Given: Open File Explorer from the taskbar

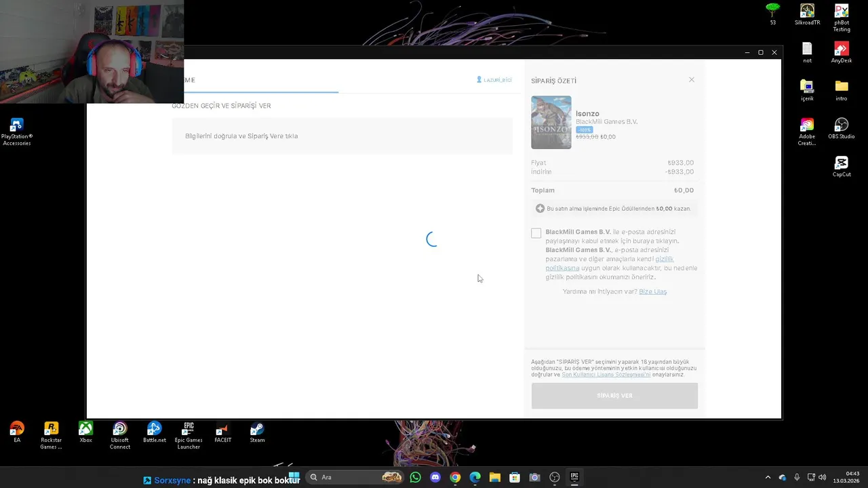Looking at the screenshot, I should [495, 477].
